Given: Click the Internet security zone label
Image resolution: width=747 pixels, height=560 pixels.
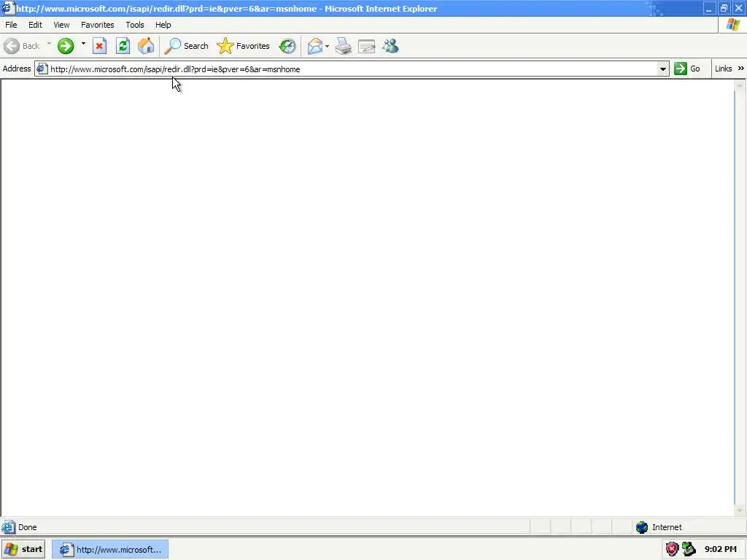Looking at the screenshot, I should [667, 527].
